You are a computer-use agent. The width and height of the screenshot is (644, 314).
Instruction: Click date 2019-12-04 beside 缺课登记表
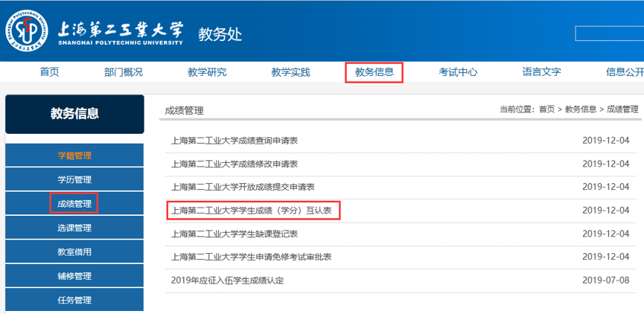(606, 234)
